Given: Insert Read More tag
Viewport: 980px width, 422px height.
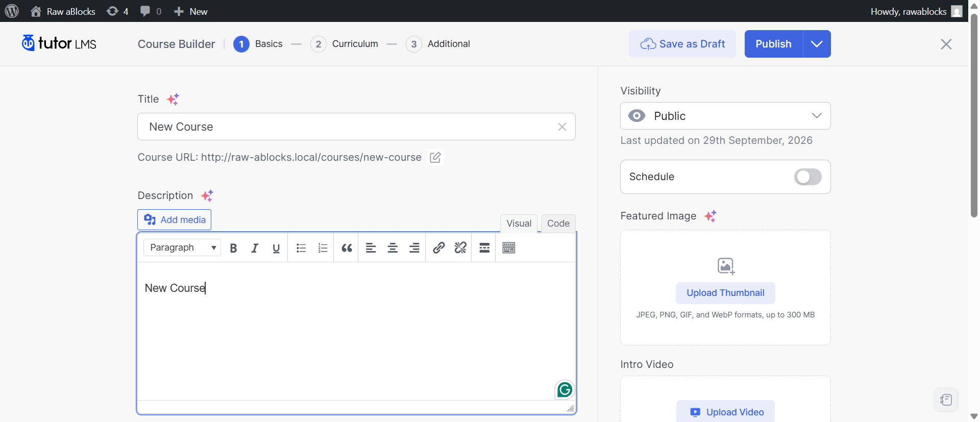Looking at the screenshot, I should tap(484, 248).
